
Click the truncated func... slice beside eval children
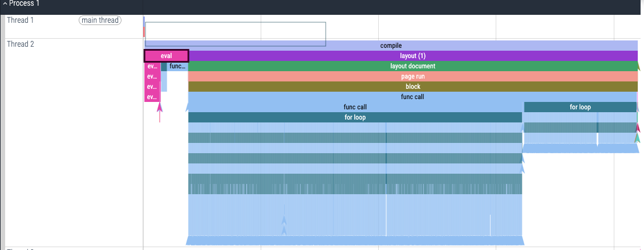(x=177, y=66)
